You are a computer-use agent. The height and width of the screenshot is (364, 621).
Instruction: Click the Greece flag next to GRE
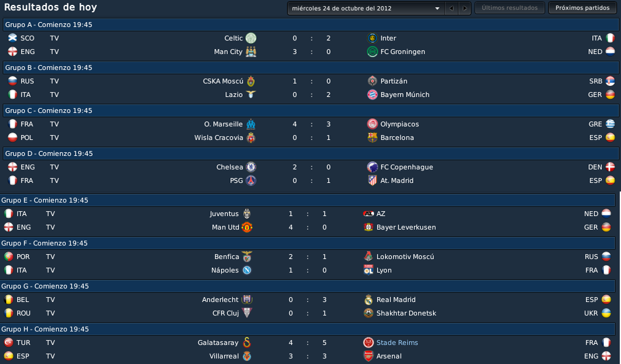tap(611, 124)
